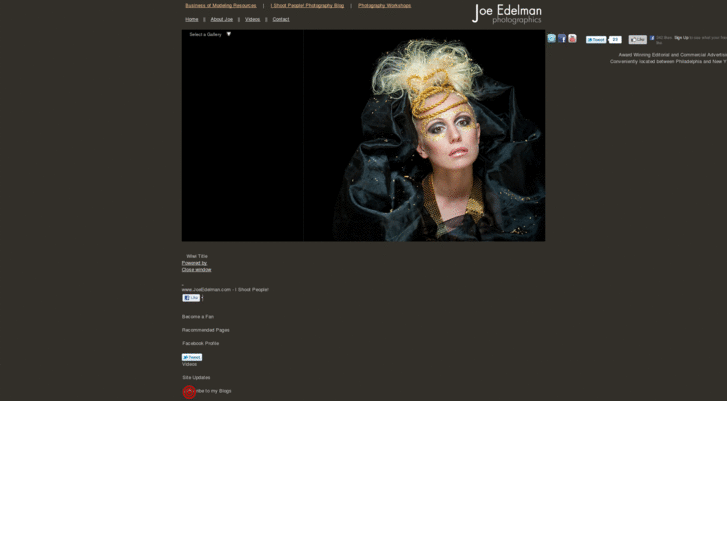The width and height of the screenshot is (727, 545).
Task: Open I Shoot People! Photography Blog link
Action: coord(307,6)
